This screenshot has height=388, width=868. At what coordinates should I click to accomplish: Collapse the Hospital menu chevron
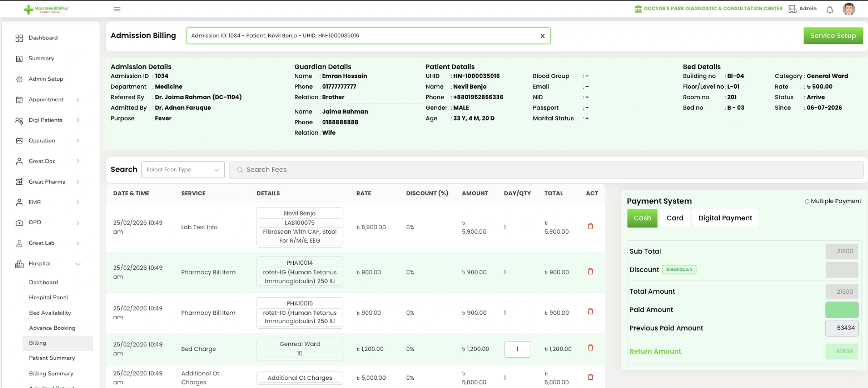pyautogui.click(x=78, y=264)
